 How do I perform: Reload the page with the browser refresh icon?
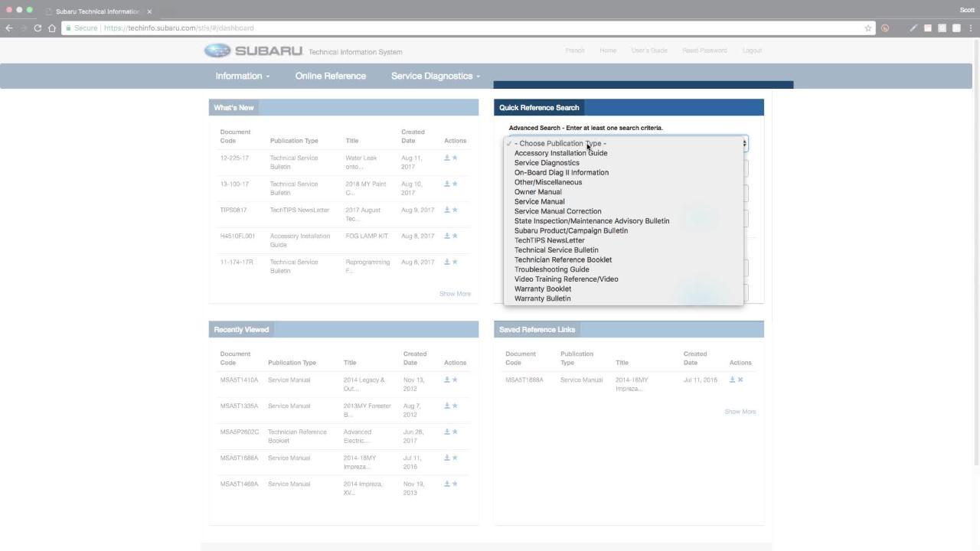tap(38, 28)
